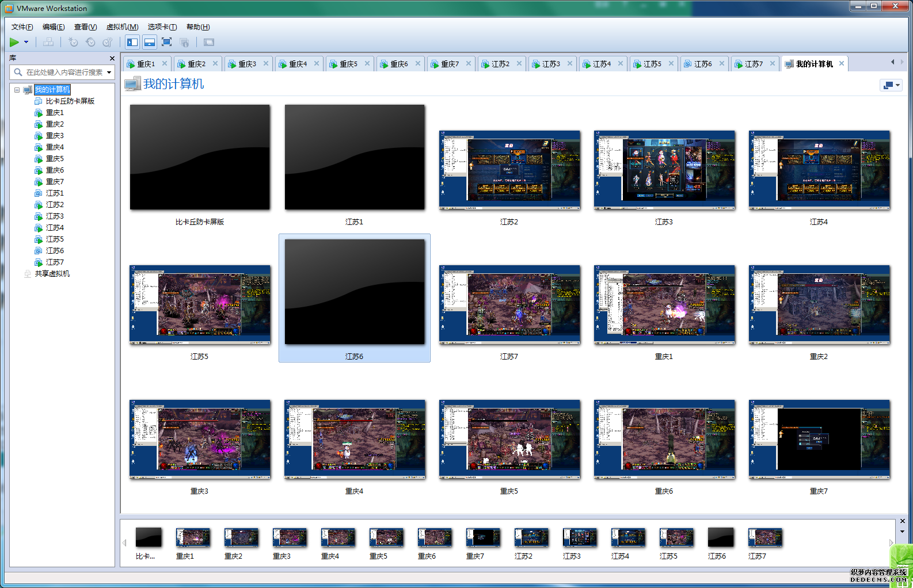Click the green power-on play button
This screenshot has width=913, height=588.
tap(14, 42)
